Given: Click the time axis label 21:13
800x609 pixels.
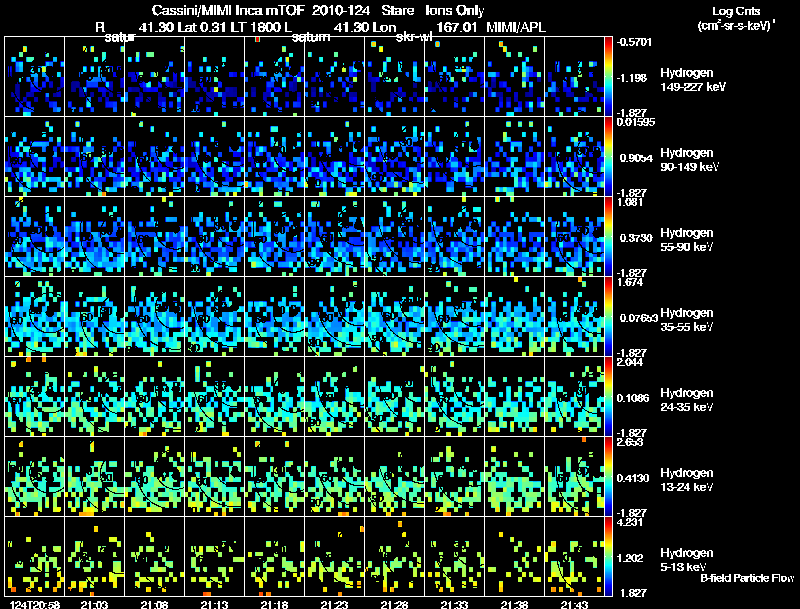Looking at the screenshot, I should click(214, 604).
